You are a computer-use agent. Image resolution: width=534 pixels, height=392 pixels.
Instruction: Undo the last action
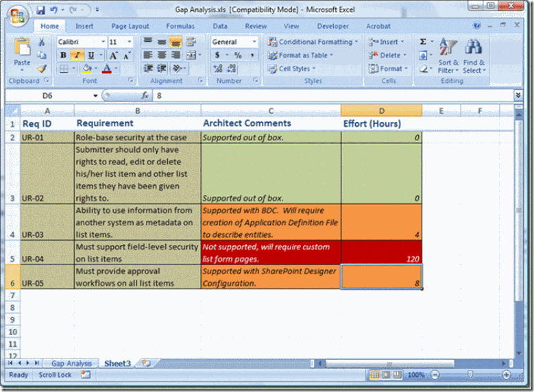[53, 10]
